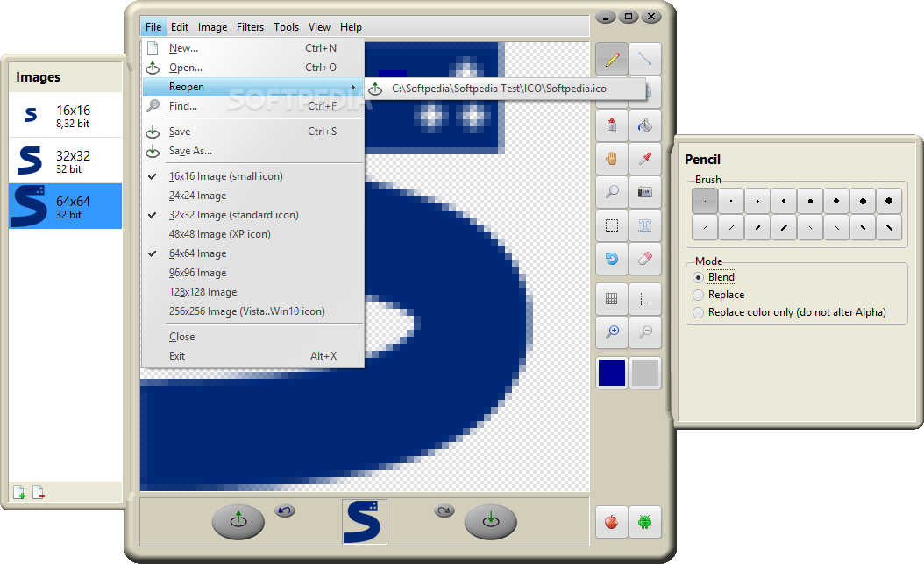924x564 pixels.
Task: Click the dark blue foreground color swatch
Action: pyautogui.click(x=612, y=373)
